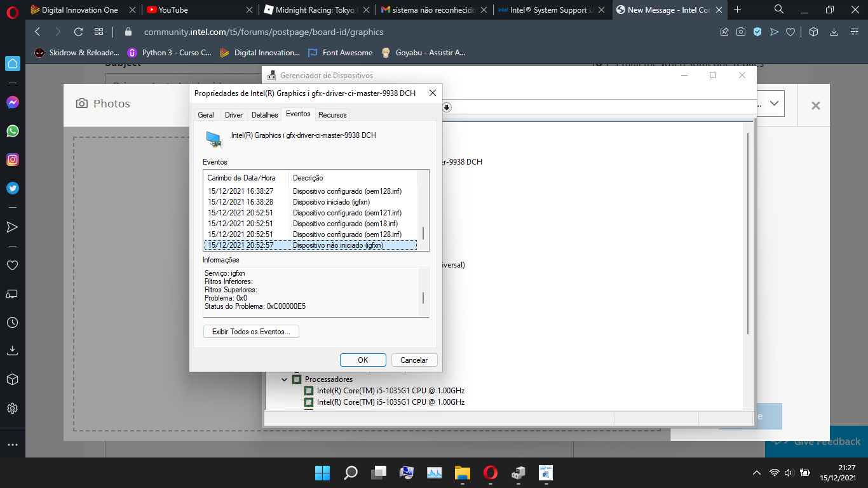Open Twitter from the Opera sidebar
The image size is (868, 488).
[x=12, y=187]
